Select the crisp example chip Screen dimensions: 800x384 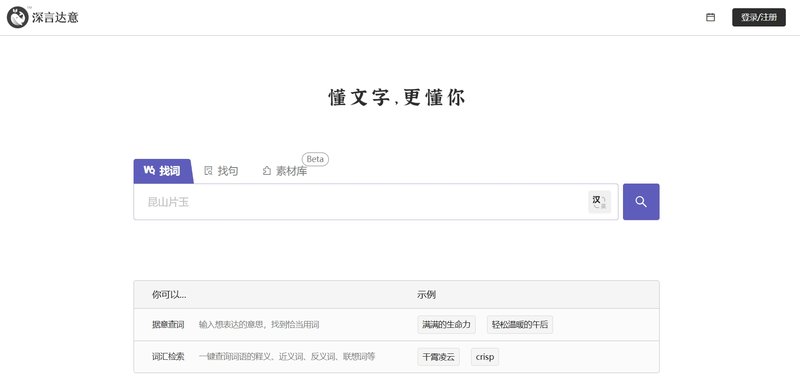485,357
